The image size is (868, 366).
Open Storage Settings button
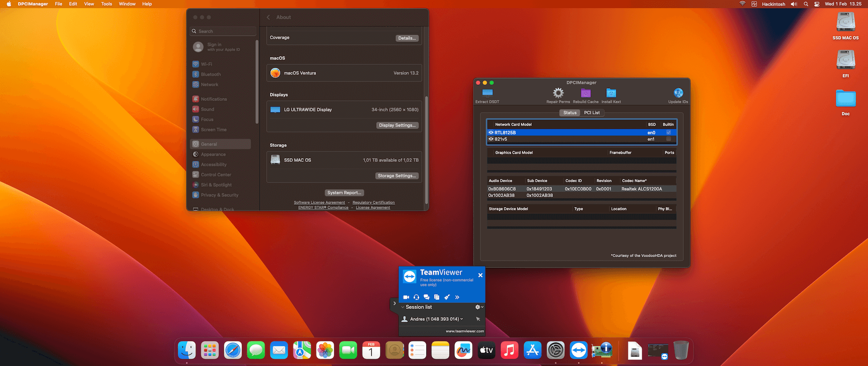click(397, 176)
